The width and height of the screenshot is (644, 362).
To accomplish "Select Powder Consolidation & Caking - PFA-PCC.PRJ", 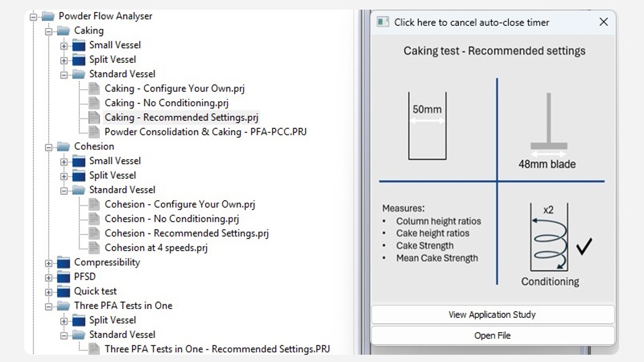I will [x=206, y=132].
